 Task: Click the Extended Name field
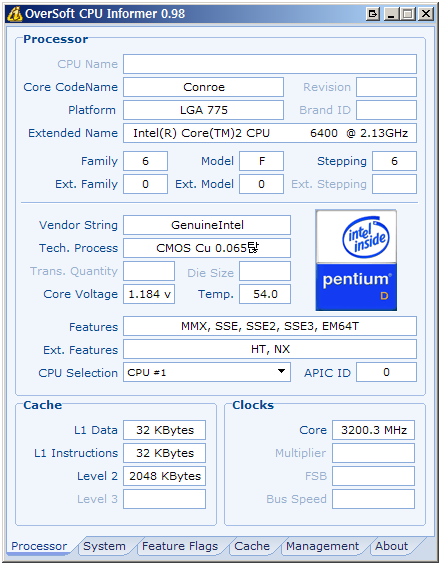pos(270,133)
